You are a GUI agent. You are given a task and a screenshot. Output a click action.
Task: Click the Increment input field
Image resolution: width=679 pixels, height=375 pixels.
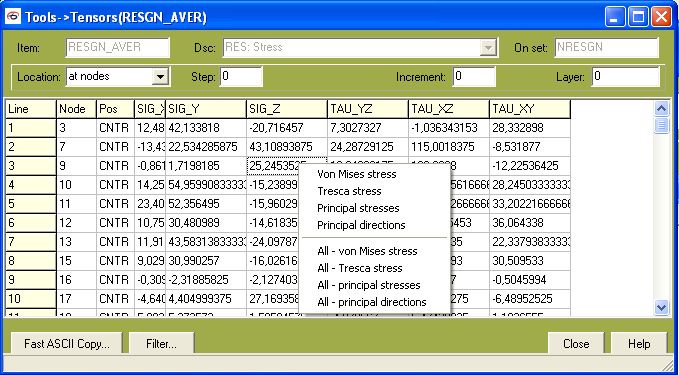[x=474, y=77]
